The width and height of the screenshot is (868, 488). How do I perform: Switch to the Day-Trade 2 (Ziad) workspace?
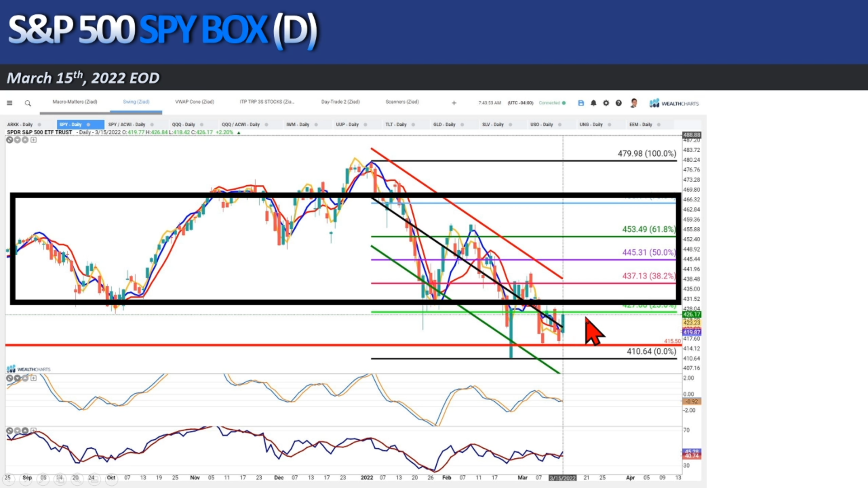pyautogui.click(x=340, y=102)
